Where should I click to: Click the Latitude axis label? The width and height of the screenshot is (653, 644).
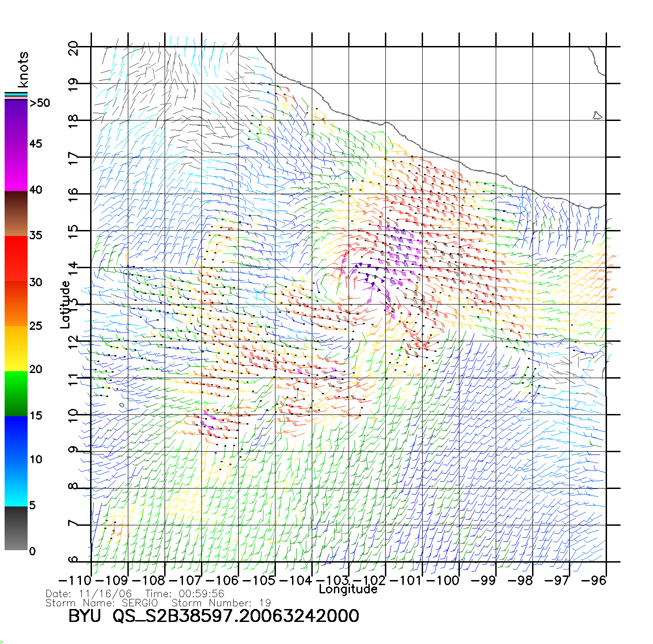point(65,305)
